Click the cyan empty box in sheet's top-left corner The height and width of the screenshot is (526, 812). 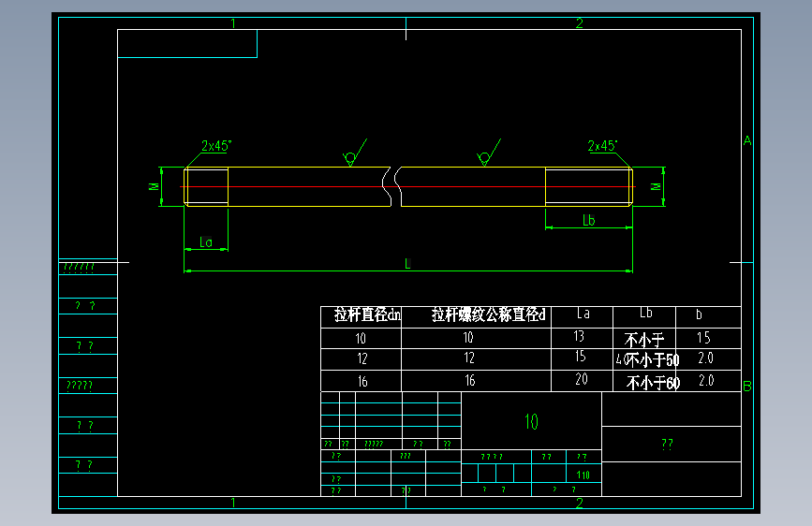[187, 43]
